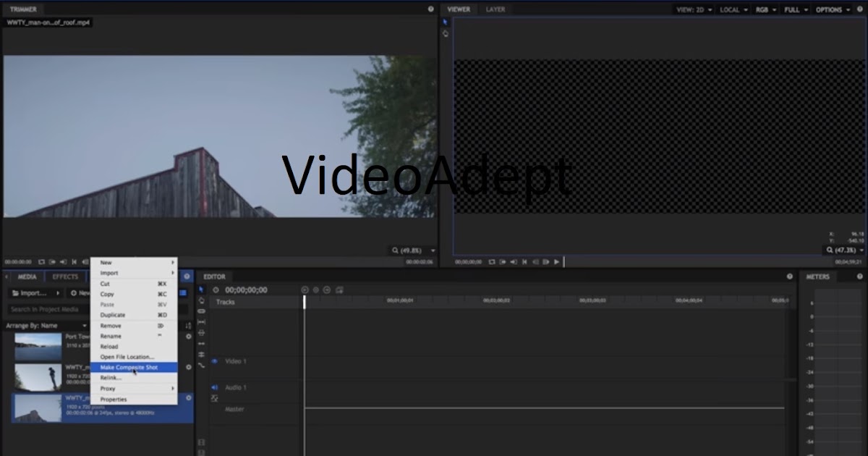The height and width of the screenshot is (456, 868).
Task: Switch to the Effects tab
Action: tap(65, 276)
